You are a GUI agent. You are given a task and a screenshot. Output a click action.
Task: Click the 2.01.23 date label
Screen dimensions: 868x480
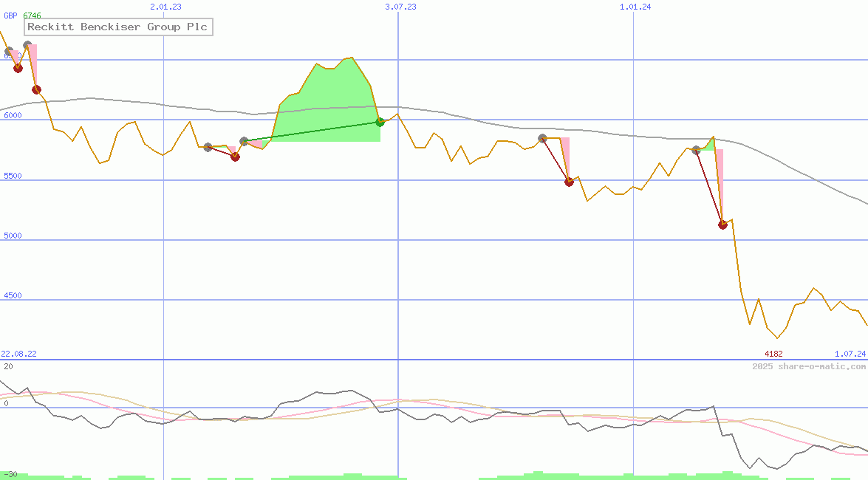[x=165, y=7]
